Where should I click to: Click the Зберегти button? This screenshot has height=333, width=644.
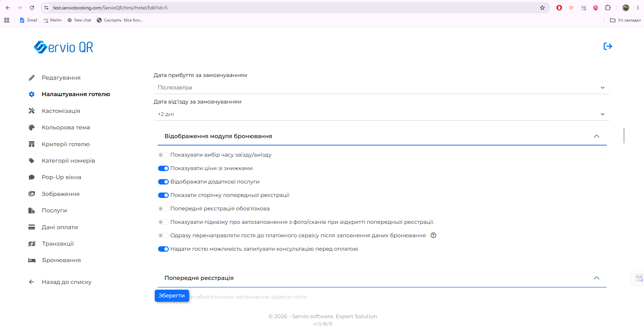pos(172,296)
